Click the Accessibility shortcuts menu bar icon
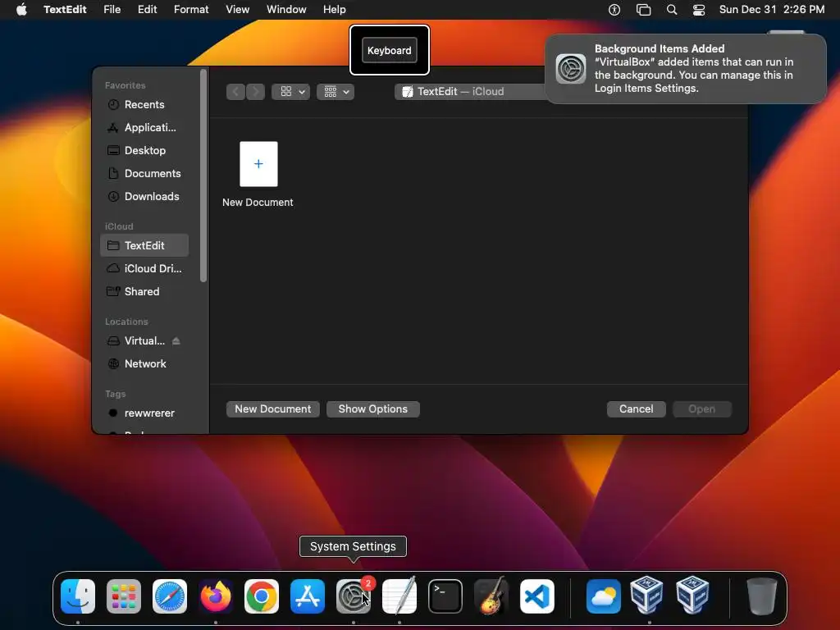 coord(614,9)
